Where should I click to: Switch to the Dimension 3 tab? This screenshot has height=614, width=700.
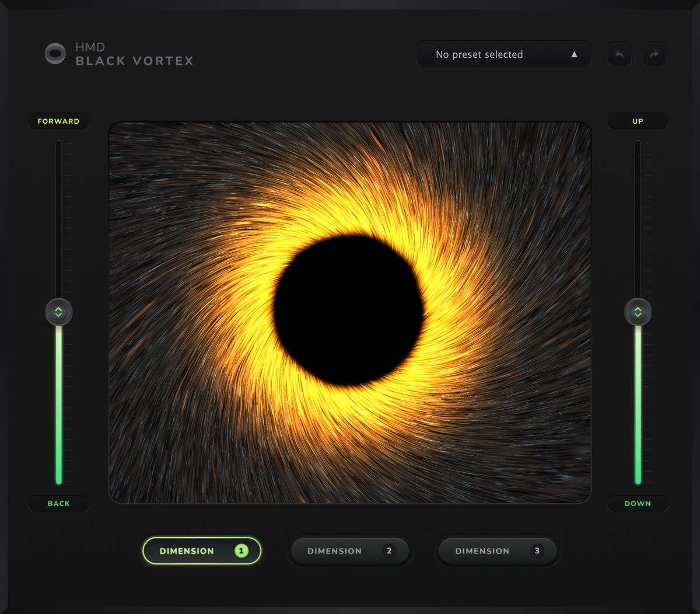coord(498,551)
